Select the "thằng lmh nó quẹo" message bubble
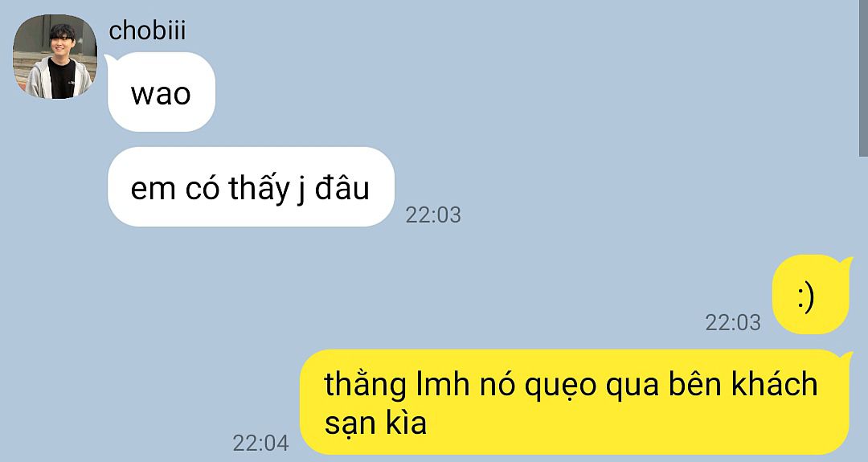 coord(574,402)
